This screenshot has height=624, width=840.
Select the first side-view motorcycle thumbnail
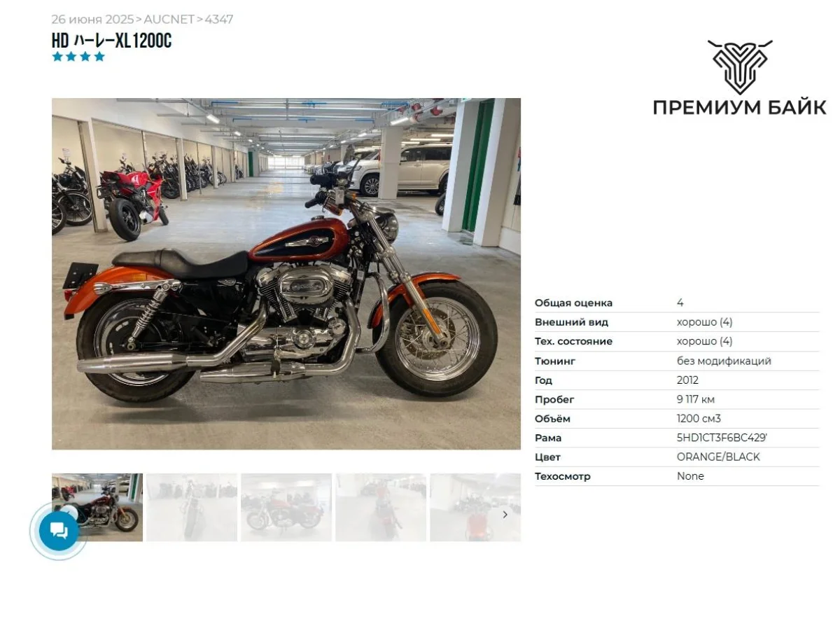pos(97,507)
